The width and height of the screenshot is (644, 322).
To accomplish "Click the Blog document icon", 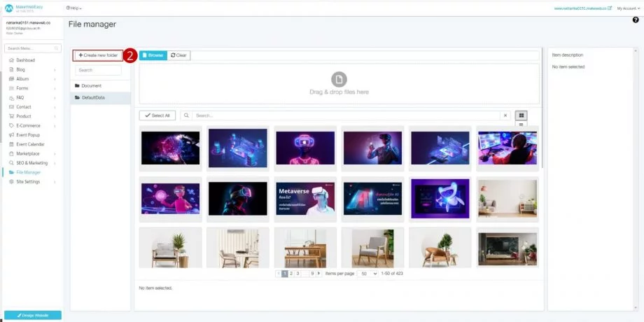I will coord(11,69).
